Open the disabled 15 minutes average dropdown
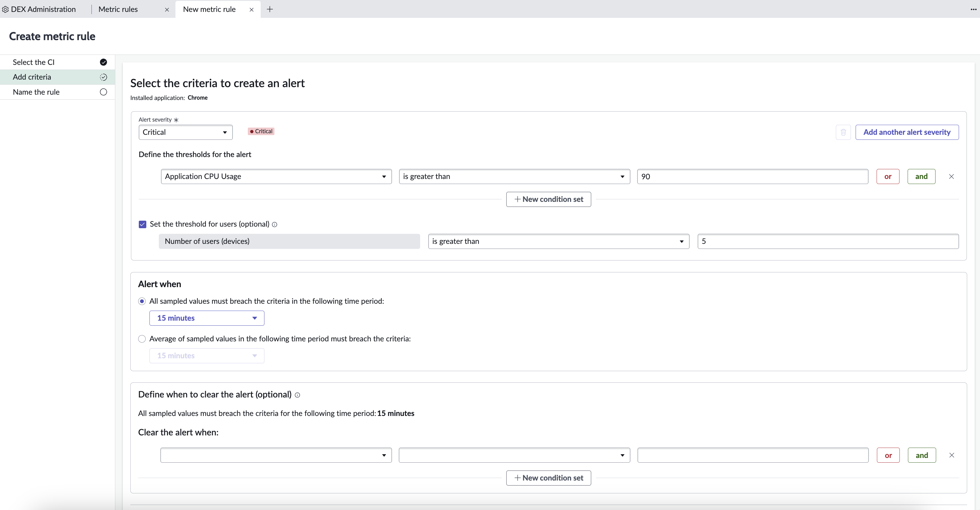Image resolution: width=980 pixels, height=510 pixels. coord(206,355)
